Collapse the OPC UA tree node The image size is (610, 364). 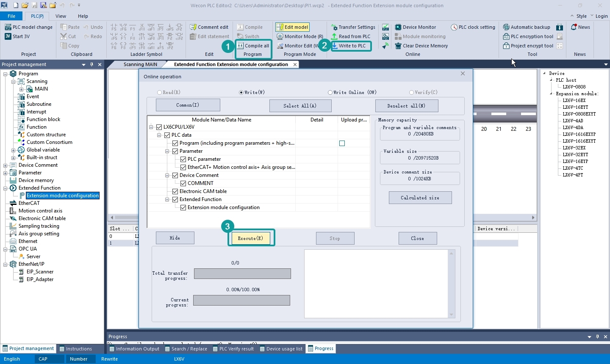pyautogui.click(x=5, y=249)
